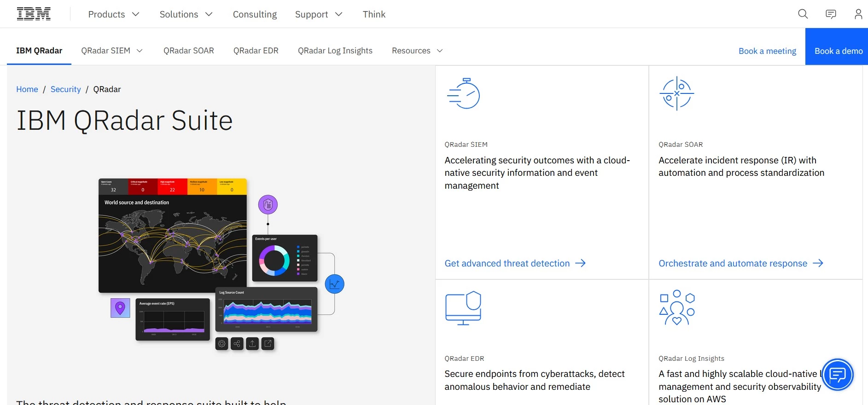This screenshot has width=868, height=405.
Task: Go to the QRadar Log Insights tab
Action: click(x=335, y=51)
